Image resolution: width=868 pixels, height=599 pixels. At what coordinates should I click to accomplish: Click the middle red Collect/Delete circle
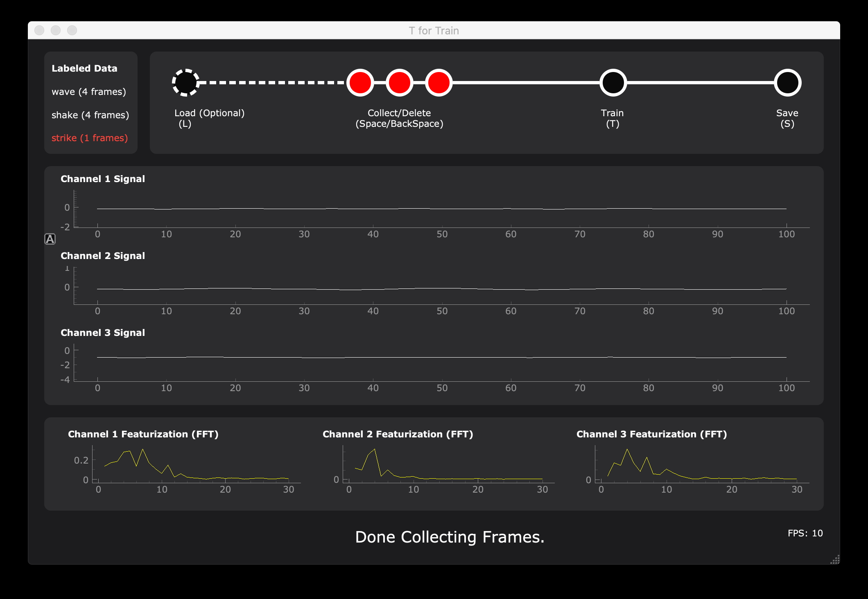point(400,83)
